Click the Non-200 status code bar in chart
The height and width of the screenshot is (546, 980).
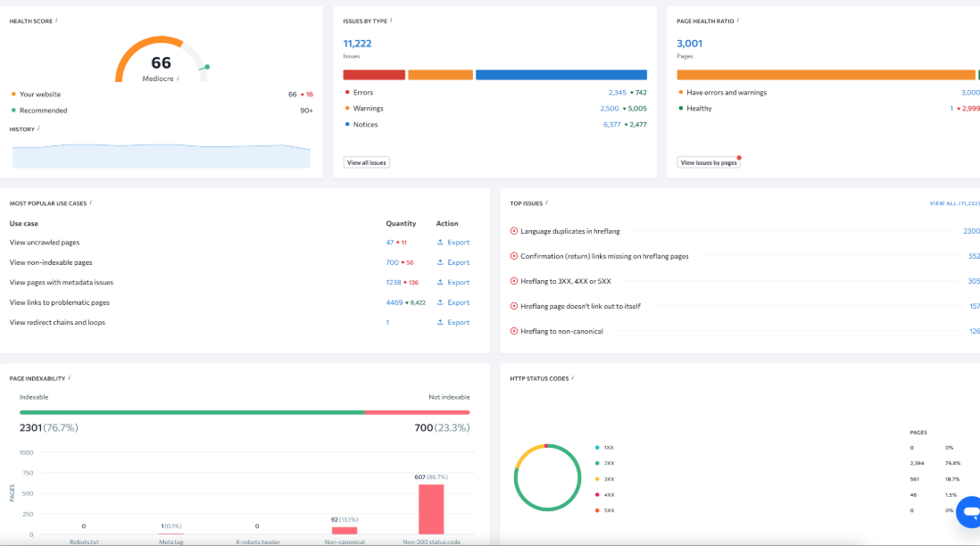[431, 509]
